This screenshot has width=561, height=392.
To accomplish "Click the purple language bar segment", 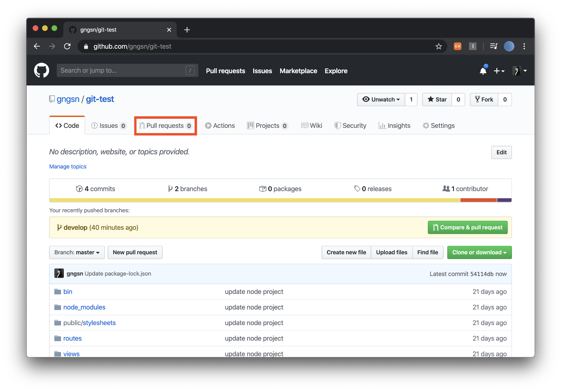I will pyautogui.click(x=505, y=200).
